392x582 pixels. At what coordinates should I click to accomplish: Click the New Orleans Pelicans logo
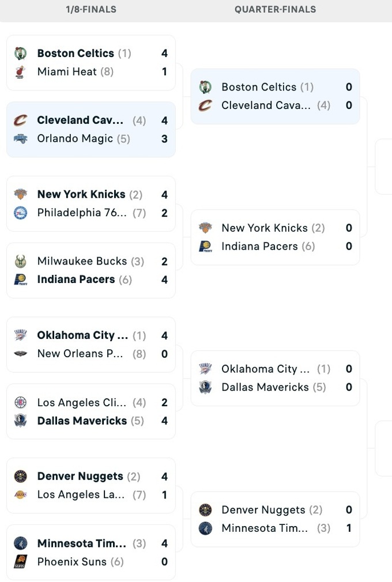21,354
